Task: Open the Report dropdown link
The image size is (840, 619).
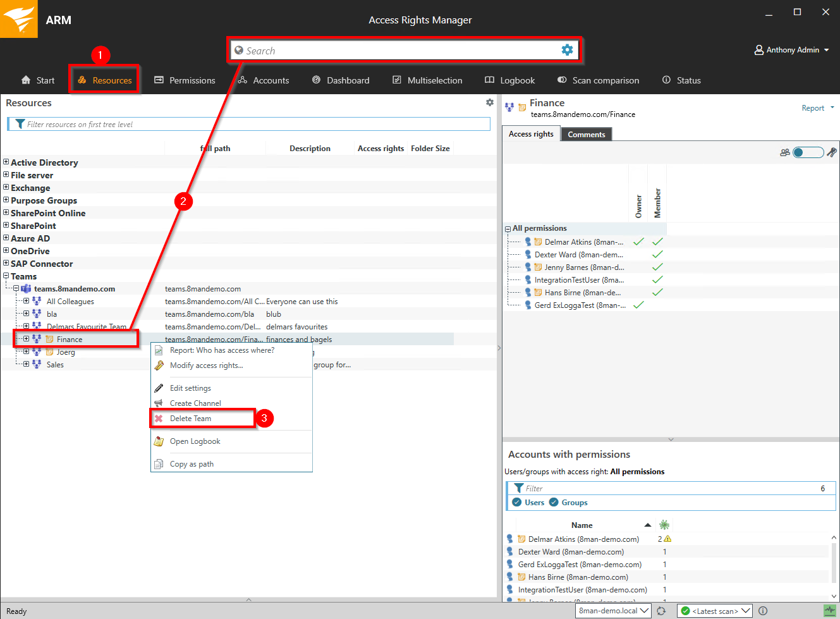Action: coord(817,108)
